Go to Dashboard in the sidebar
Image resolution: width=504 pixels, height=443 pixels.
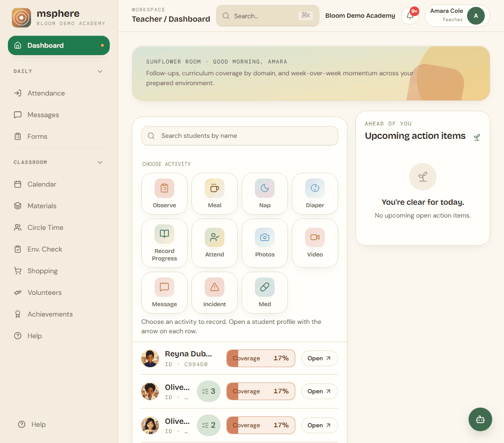point(59,45)
